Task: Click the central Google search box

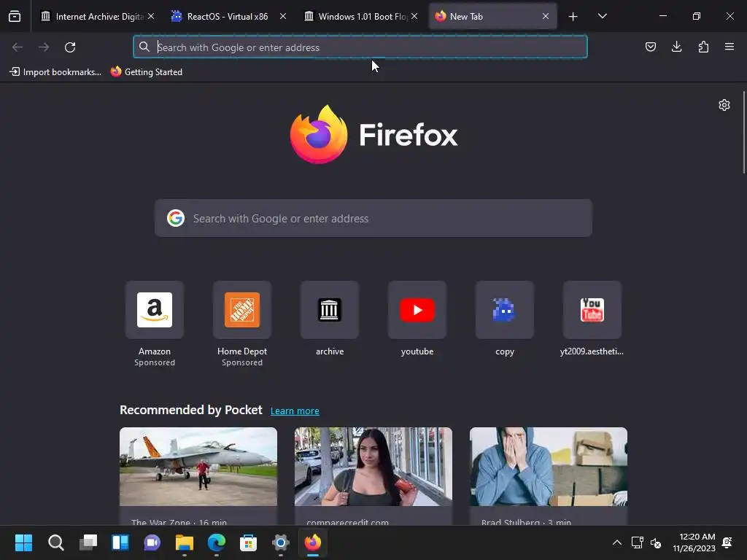Action: pyautogui.click(x=373, y=218)
